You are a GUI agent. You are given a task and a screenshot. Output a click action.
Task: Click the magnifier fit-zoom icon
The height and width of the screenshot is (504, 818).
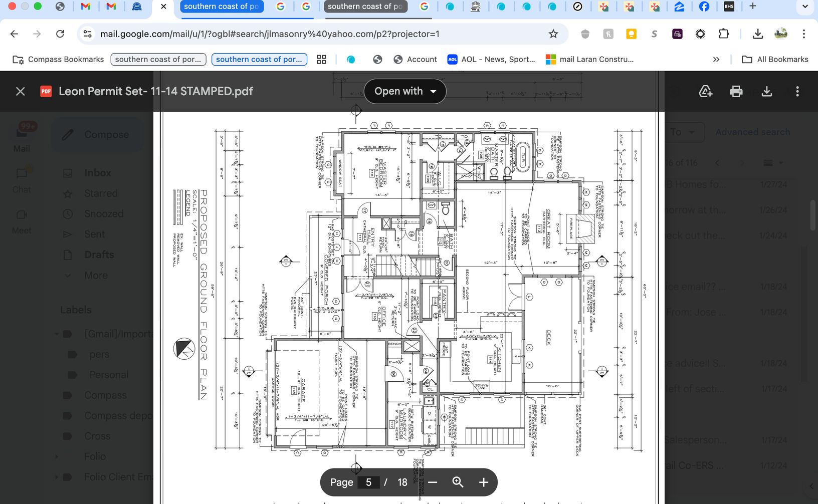point(458,482)
